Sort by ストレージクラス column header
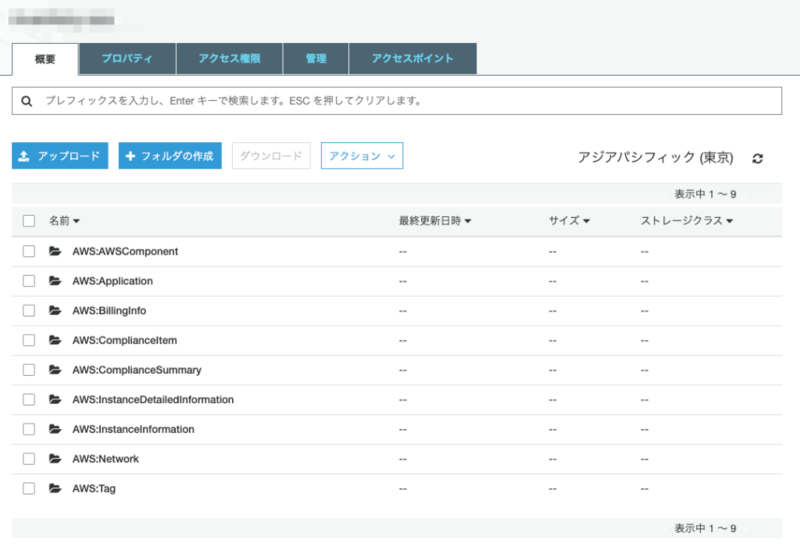The image size is (800, 547). pos(687,220)
